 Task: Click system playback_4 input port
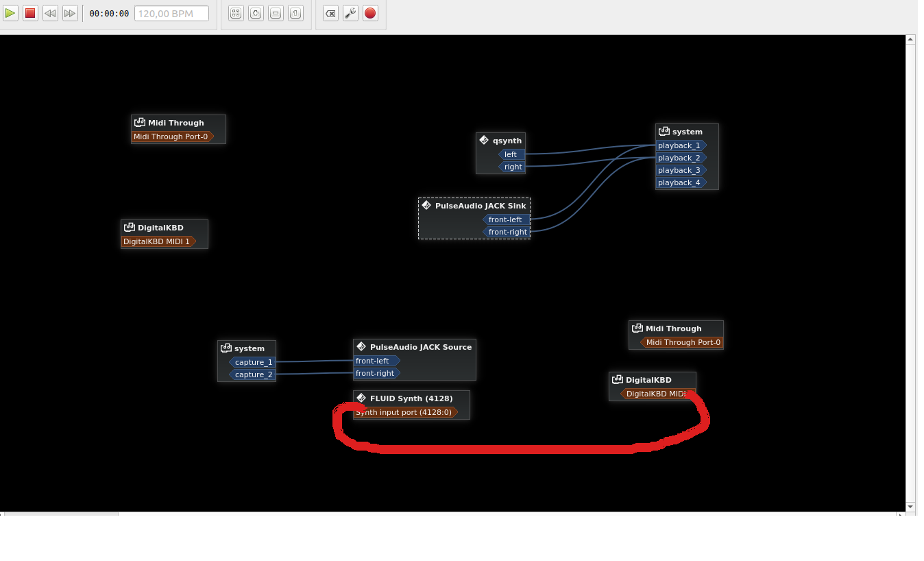click(681, 182)
